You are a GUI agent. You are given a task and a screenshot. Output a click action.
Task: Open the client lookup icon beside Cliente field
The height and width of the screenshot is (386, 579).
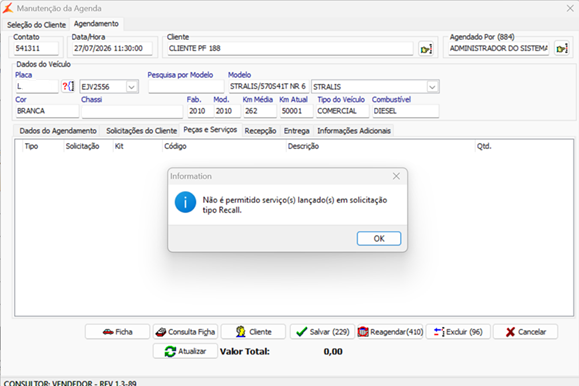tap(426, 49)
